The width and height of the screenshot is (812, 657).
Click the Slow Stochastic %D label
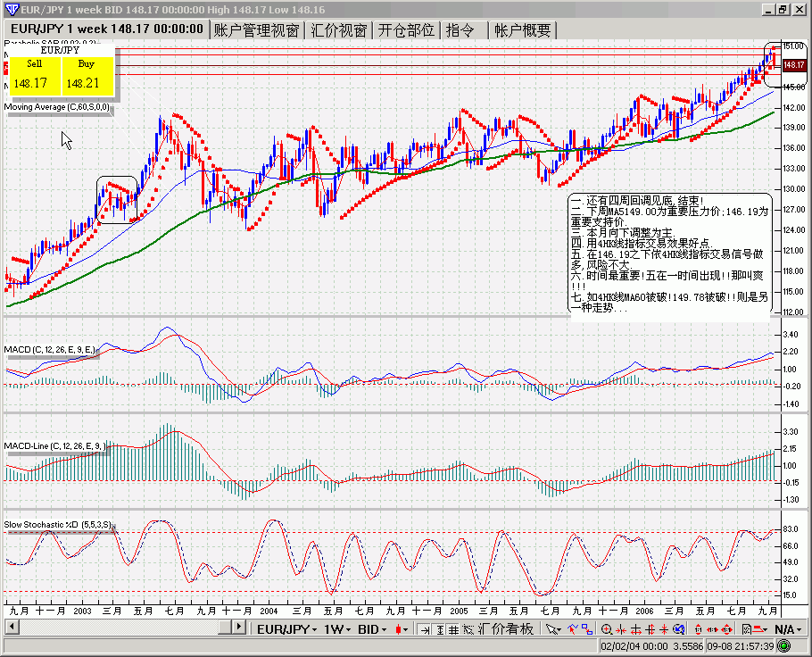58,525
